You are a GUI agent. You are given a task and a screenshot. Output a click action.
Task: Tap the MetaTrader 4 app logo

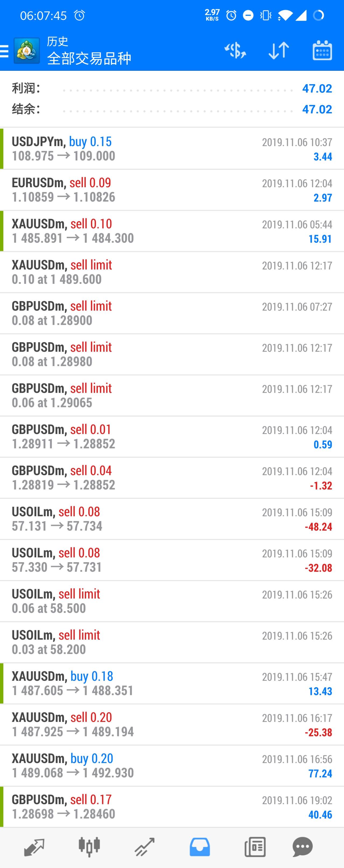[27, 51]
